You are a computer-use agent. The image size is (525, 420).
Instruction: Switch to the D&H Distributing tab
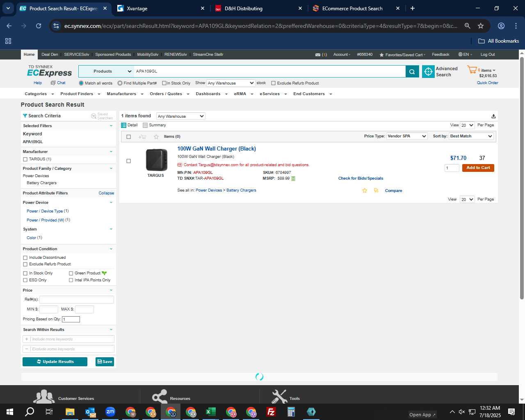258,8
